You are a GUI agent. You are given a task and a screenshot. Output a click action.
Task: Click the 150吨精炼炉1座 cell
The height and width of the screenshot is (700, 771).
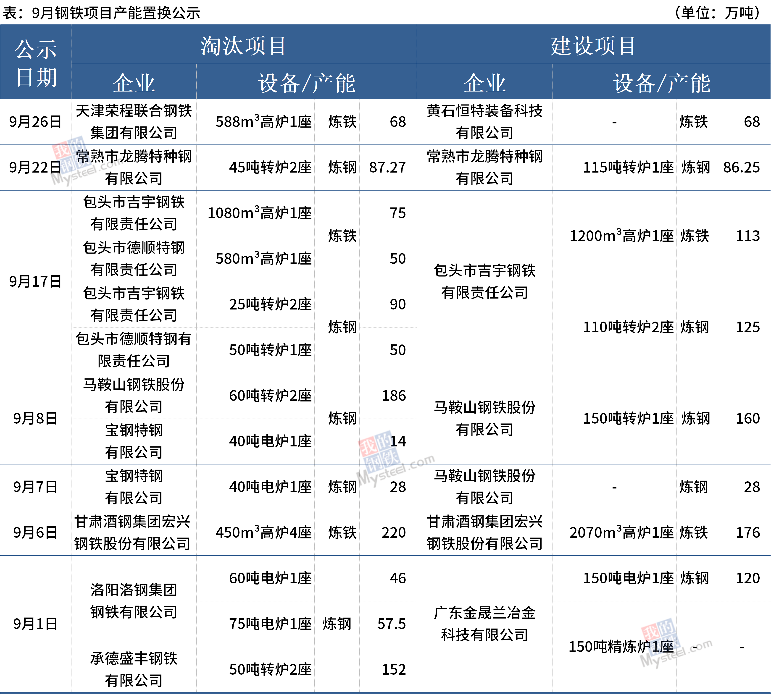click(x=621, y=647)
